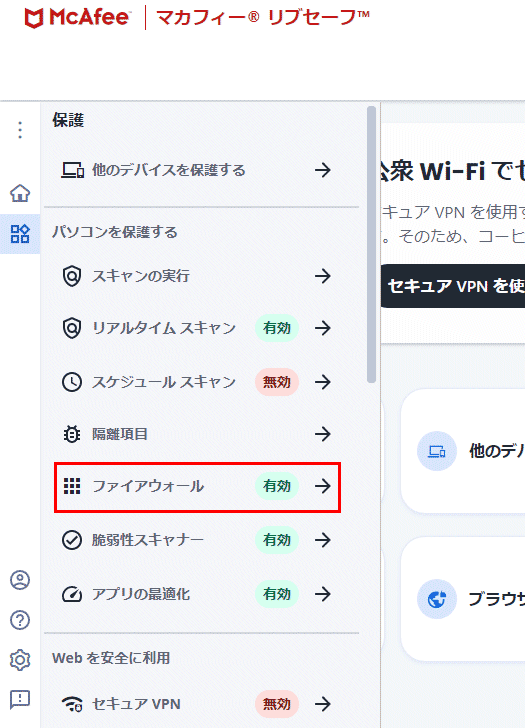Click the 有効 badge for ファイアウォール
The image size is (525, 728).
277,486
